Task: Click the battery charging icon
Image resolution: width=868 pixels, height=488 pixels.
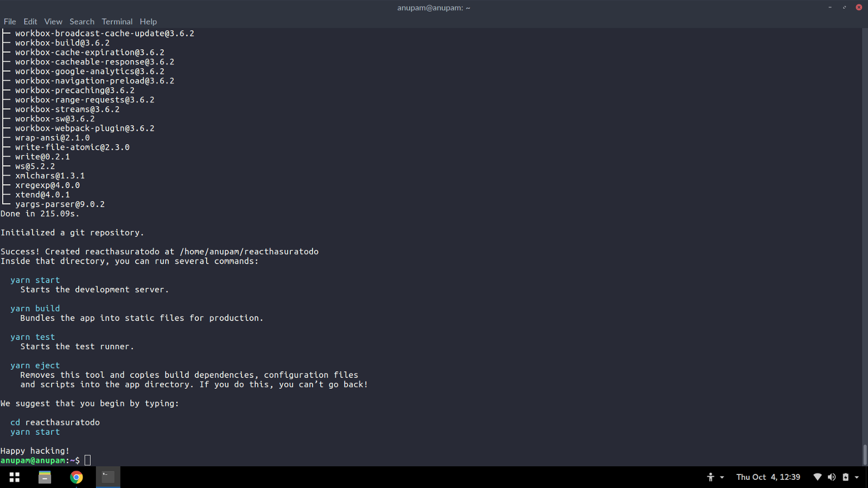Action: [x=845, y=477]
